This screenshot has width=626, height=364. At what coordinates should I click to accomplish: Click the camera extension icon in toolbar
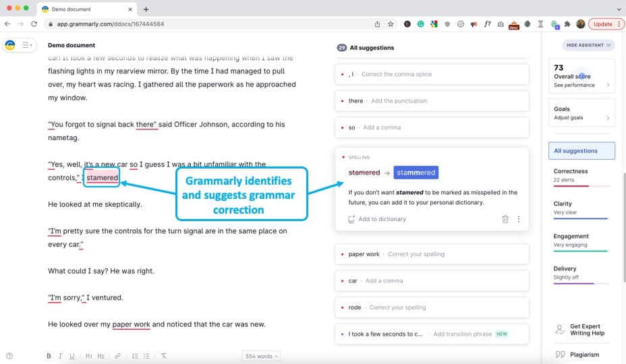click(x=501, y=24)
